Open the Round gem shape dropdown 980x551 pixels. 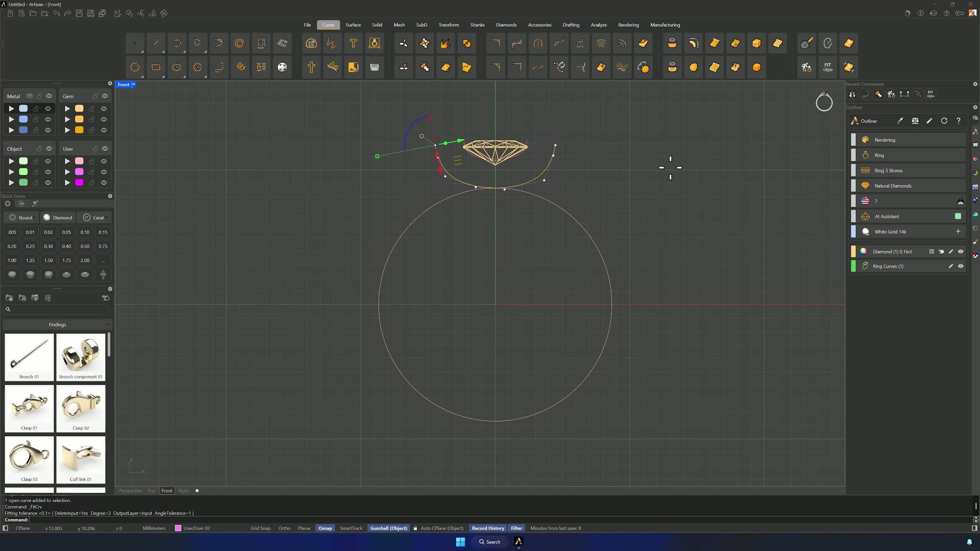pyautogui.click(x=22, y=217)
